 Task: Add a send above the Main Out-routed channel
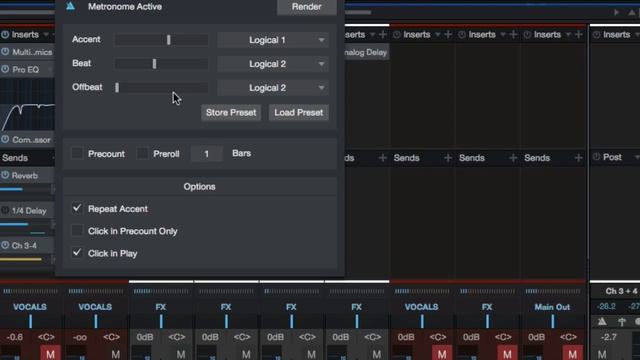pos(578,158)
